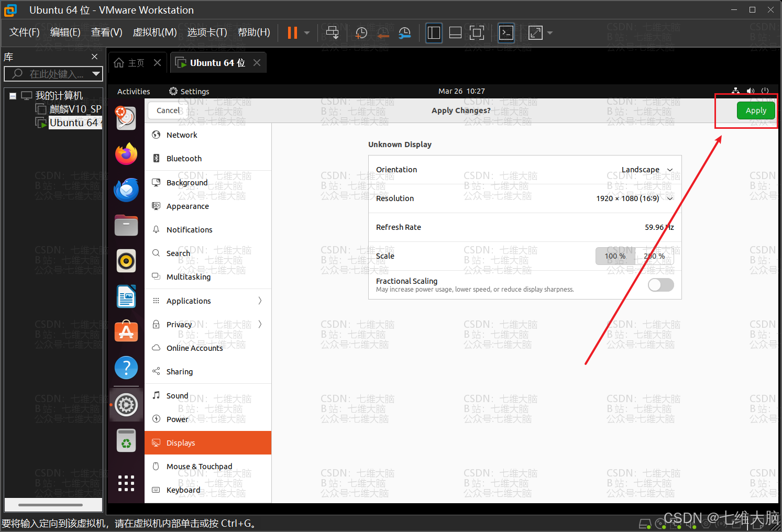Open the 编辑(E) menu
The width and height of the screenshot is (782, 532).
65,32
